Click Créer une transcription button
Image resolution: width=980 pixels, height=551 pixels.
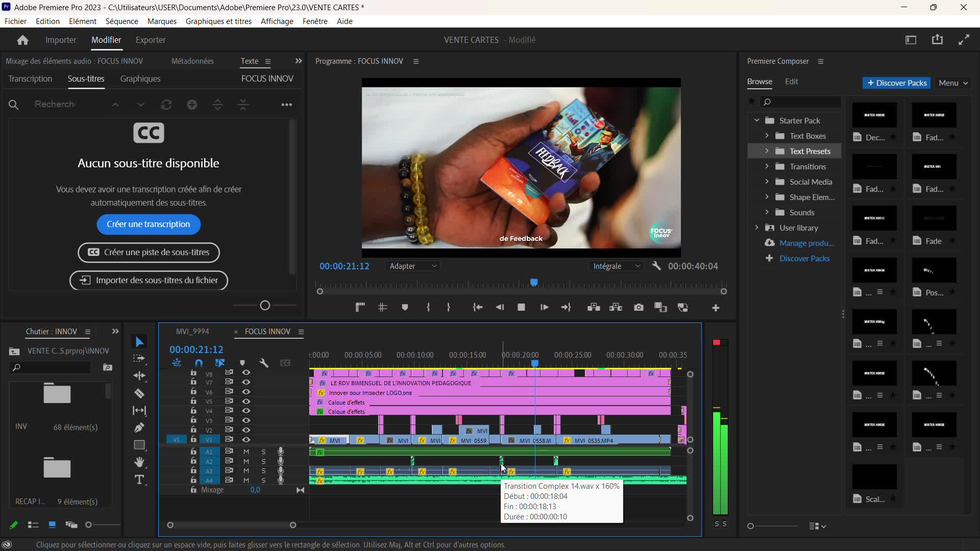[x=149, y=224]
